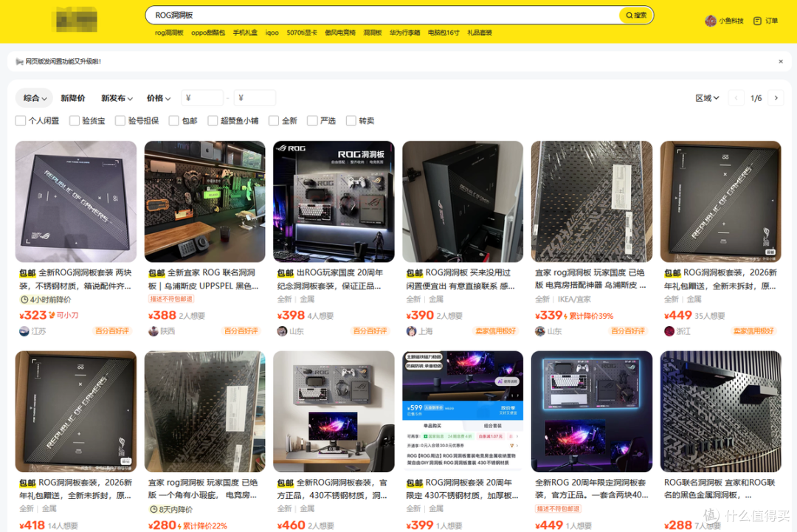The height and width of the screenshot is (532, 797).
Task: Go to next results page arrow
Action: [x=776, y=98]
